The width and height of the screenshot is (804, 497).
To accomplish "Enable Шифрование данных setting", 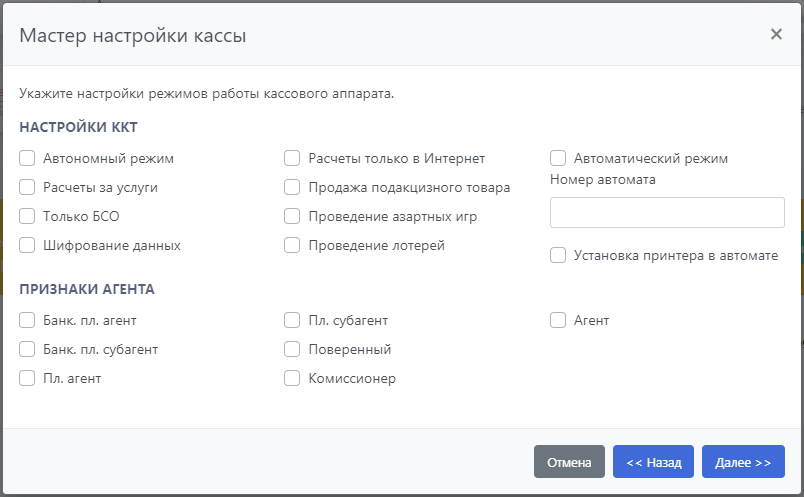I will [27, 245].
